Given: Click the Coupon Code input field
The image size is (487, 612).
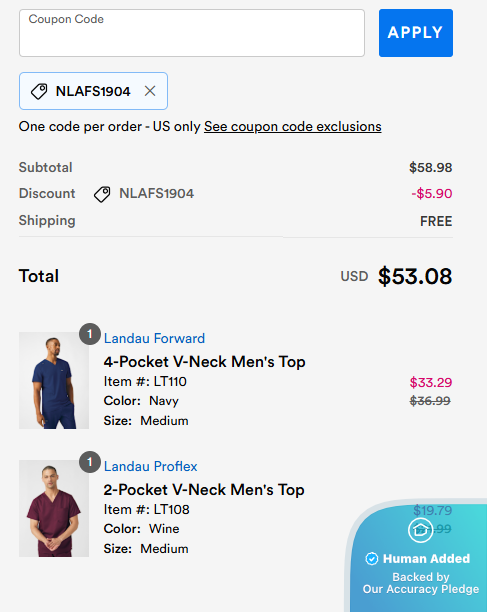Looking at the screenshot, I should tap(192, 33).
